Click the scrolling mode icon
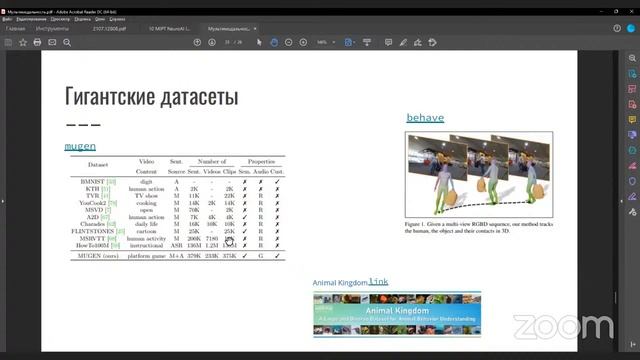The width and height of the screenshot is (640, 360). click(x=367, y=42)
